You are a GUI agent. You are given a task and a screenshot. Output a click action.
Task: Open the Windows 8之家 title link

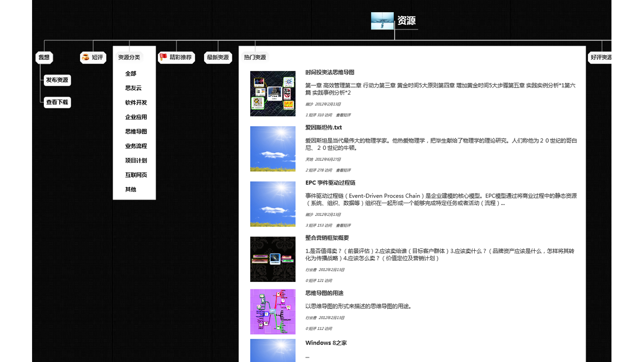pos(326,343)
